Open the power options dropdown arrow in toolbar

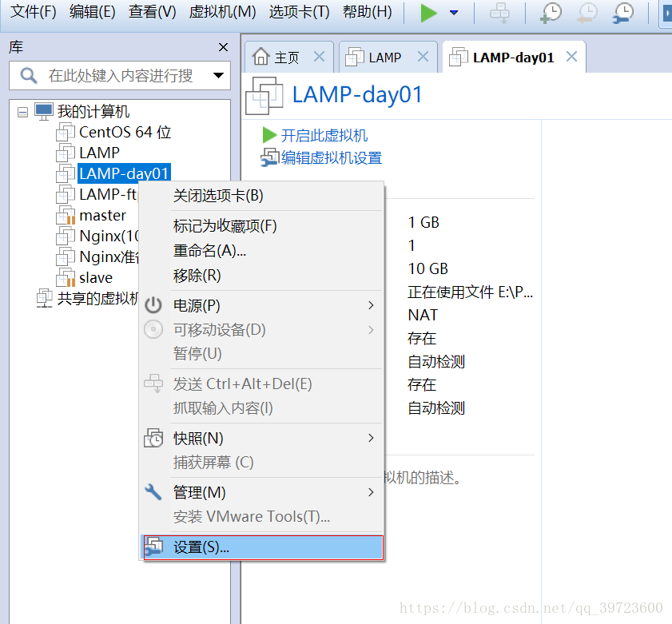(454, 13)
